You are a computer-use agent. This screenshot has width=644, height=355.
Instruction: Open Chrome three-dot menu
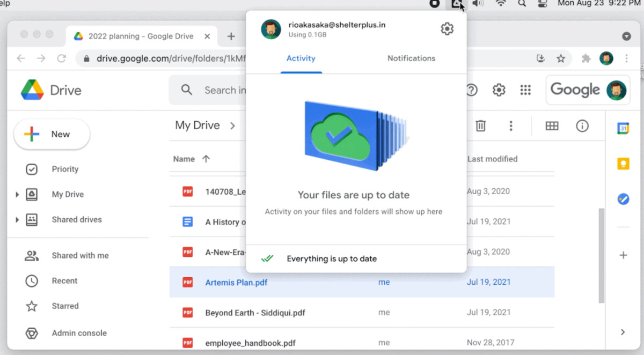(x=626, y=58)
